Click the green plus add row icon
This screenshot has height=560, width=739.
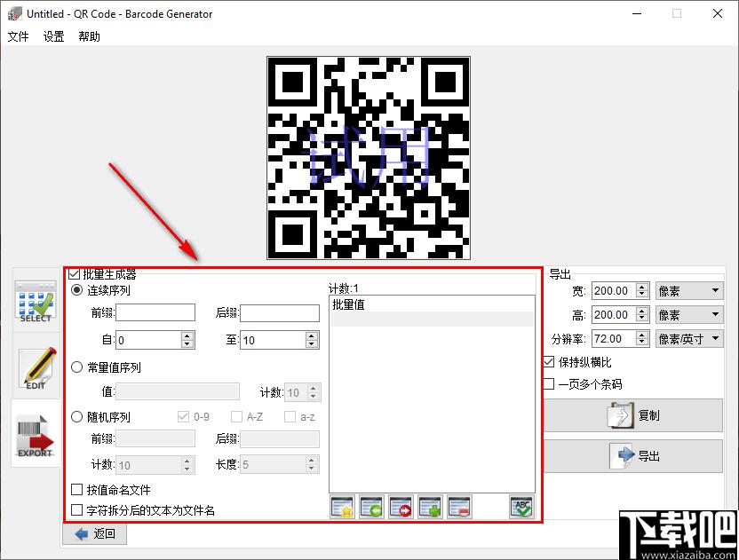430,508
